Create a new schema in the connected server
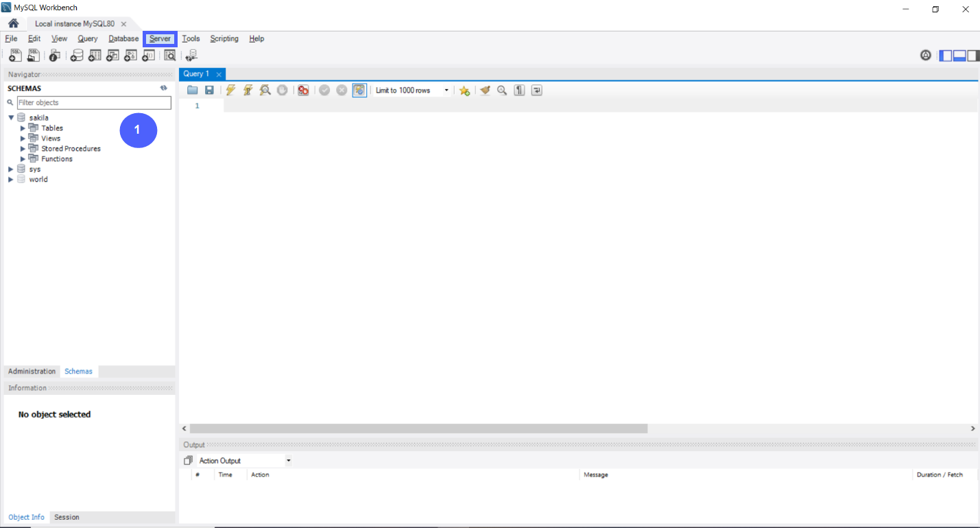 click(77, 55)
